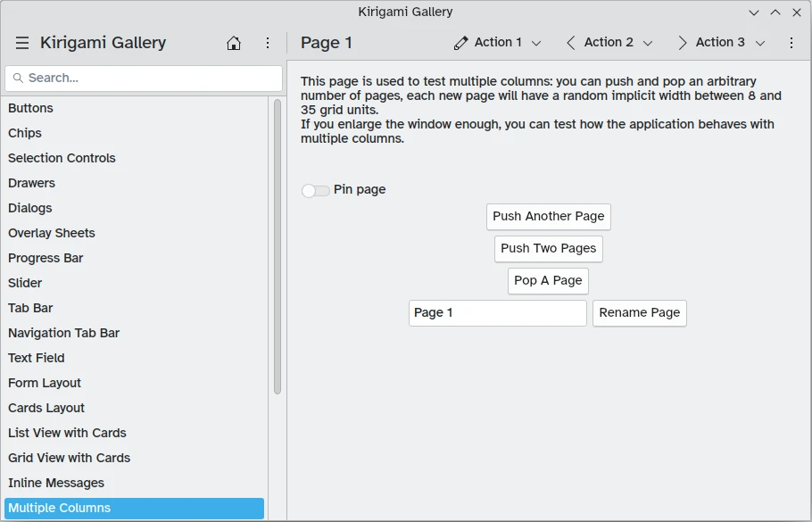Click the Page 1 title heading

coord(327,43)
